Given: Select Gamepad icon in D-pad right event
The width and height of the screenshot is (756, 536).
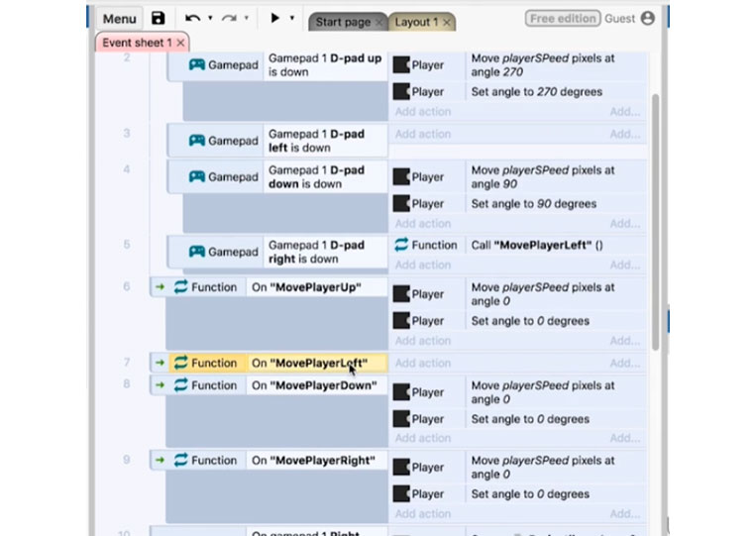Looking at the screenshot, I should tap(197, 251).
